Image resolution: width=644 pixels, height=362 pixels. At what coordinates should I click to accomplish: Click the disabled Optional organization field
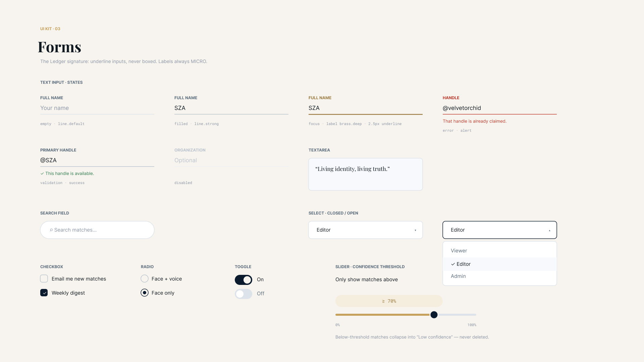pyautogui.click(x=231, y=161)
